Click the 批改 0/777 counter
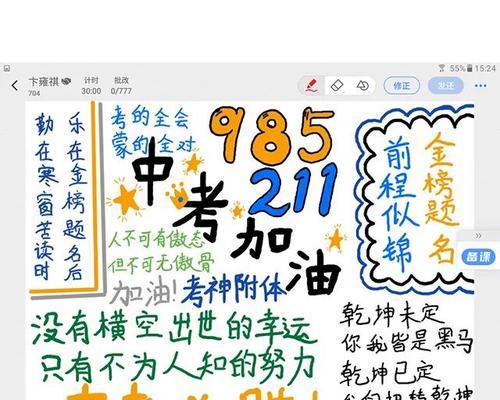This screenshot has width=500, height=400. [121, 86]
